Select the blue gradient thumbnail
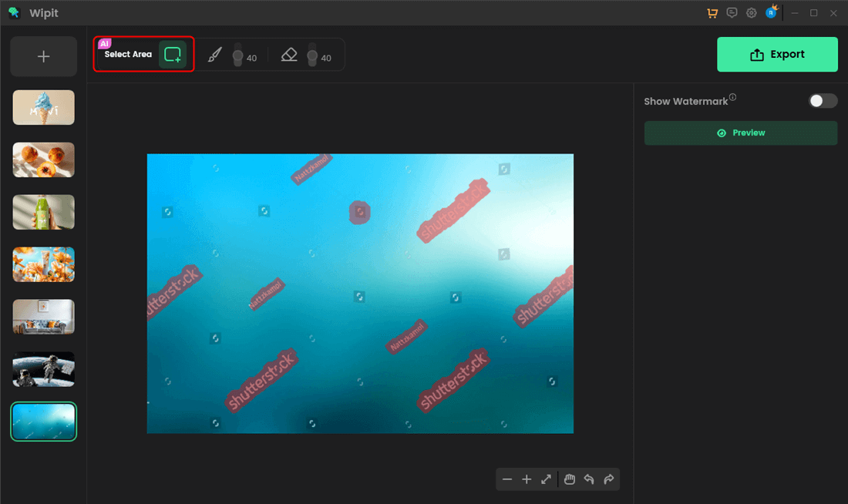 coord(44,422)
